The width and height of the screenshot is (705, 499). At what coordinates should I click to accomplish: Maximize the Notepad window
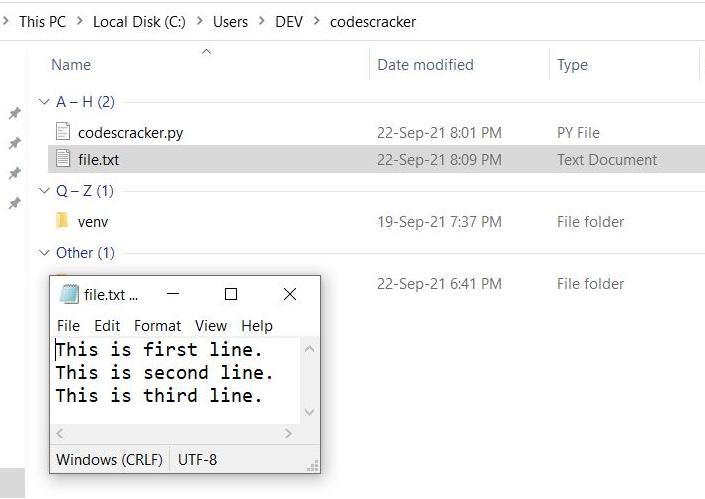click(x=231, y=294)
